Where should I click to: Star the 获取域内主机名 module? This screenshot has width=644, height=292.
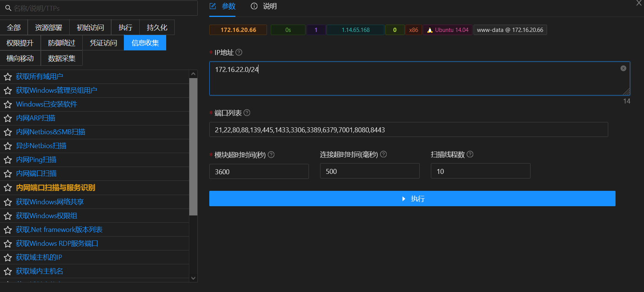coord(8,272)
